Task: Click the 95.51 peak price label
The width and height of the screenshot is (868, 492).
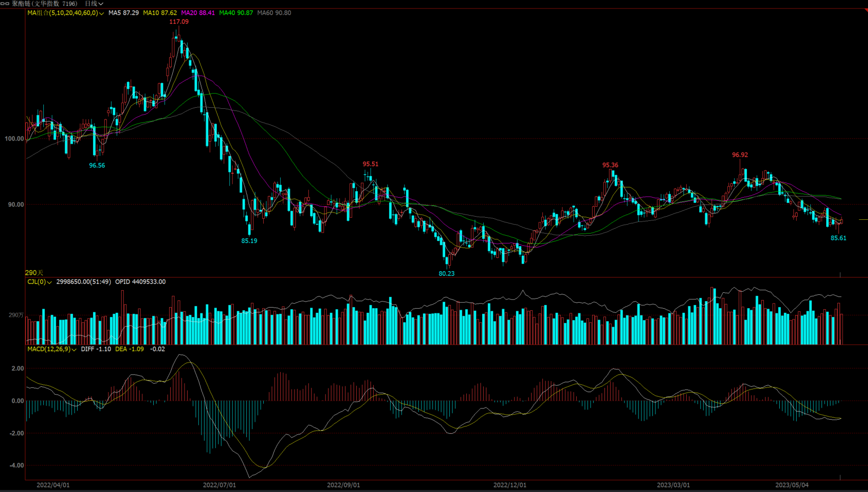Action: point(371,164)
